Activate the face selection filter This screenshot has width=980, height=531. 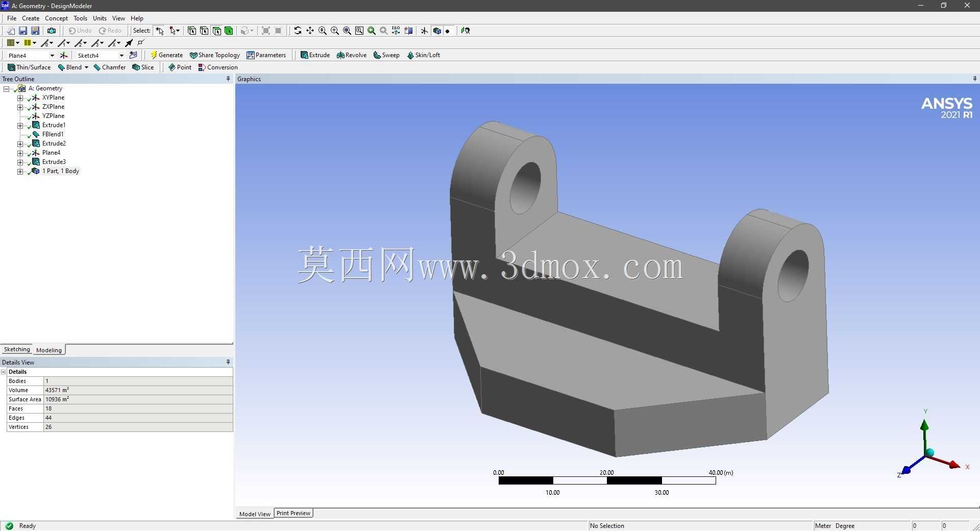tap(216, 31)
